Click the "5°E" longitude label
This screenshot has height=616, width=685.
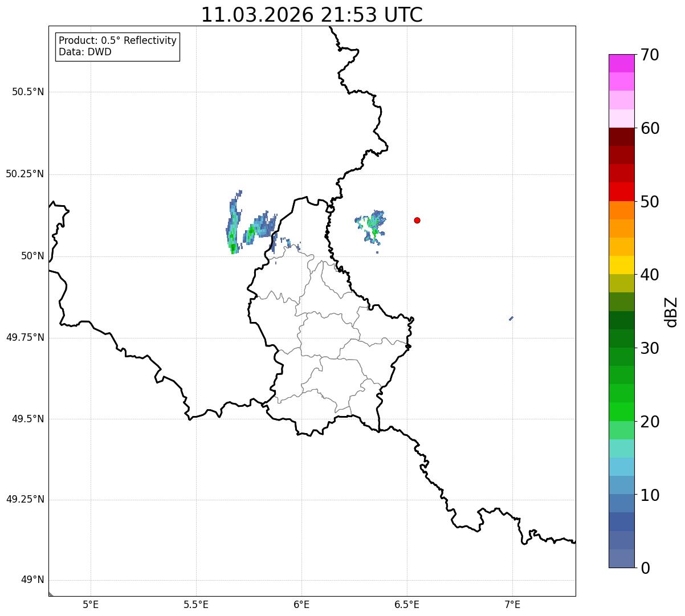pyautogui.click(x=91, y=604)
